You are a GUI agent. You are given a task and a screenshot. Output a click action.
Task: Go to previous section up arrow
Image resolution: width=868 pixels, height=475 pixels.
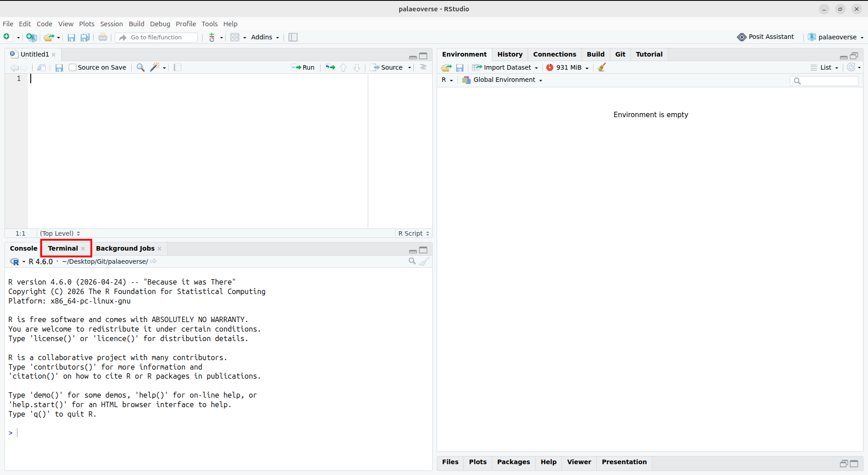[344, 67]
